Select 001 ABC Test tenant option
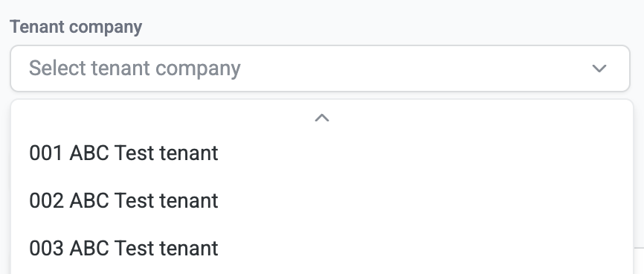Screen dimensions: 644x274 (x=321, y=153)
